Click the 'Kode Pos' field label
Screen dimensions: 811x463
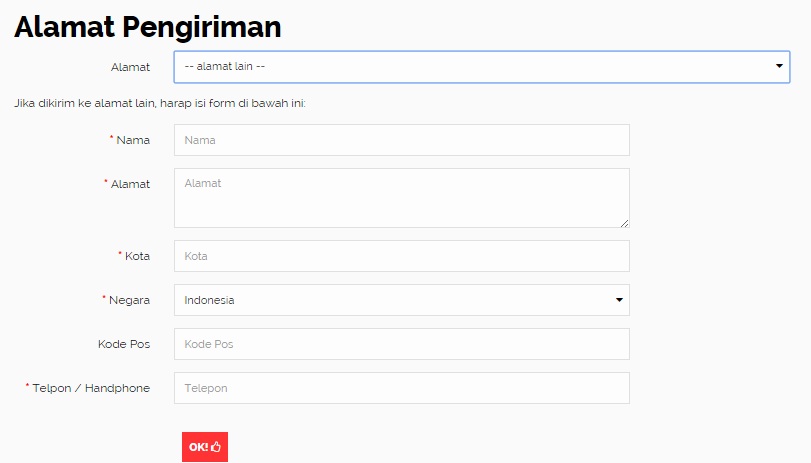(x=124, y=344)
